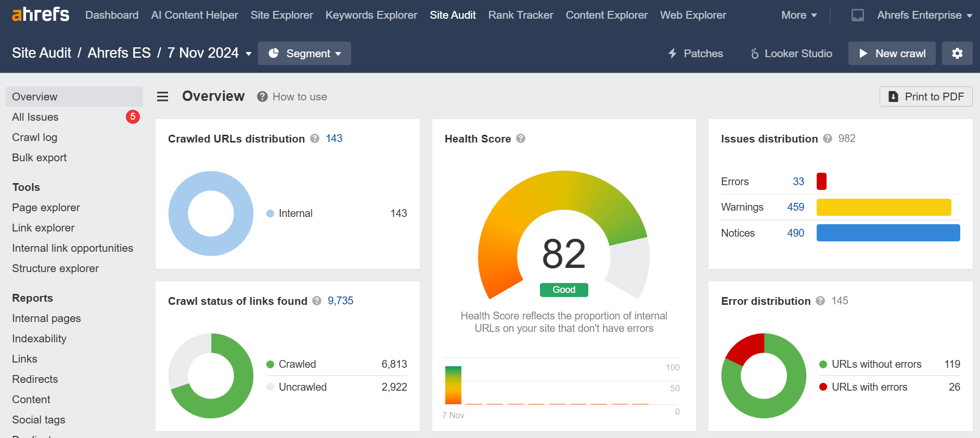The width and height of the screenshot is (980, 438).
Task: Click the Ahrefs logo
Action: pos(41,15)
